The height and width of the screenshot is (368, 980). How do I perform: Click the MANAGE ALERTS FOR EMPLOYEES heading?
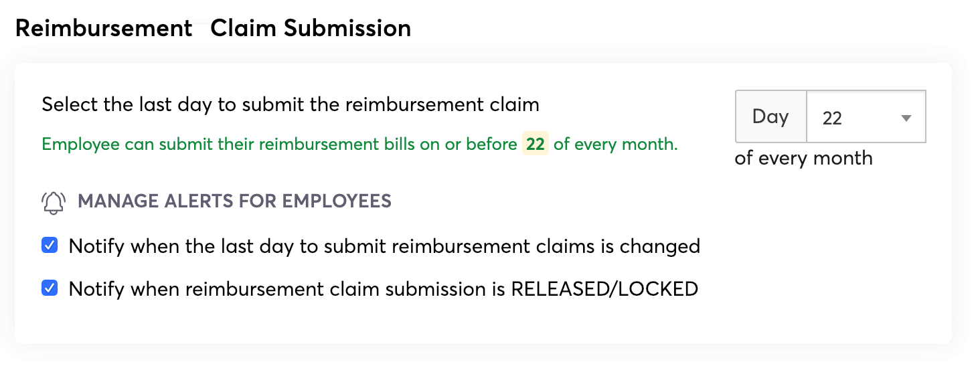click(x=234, y=201)
